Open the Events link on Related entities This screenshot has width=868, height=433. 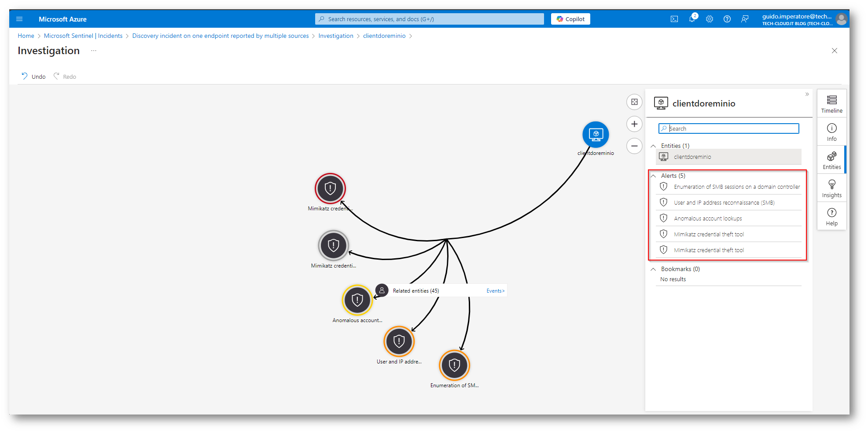(496, 290)
